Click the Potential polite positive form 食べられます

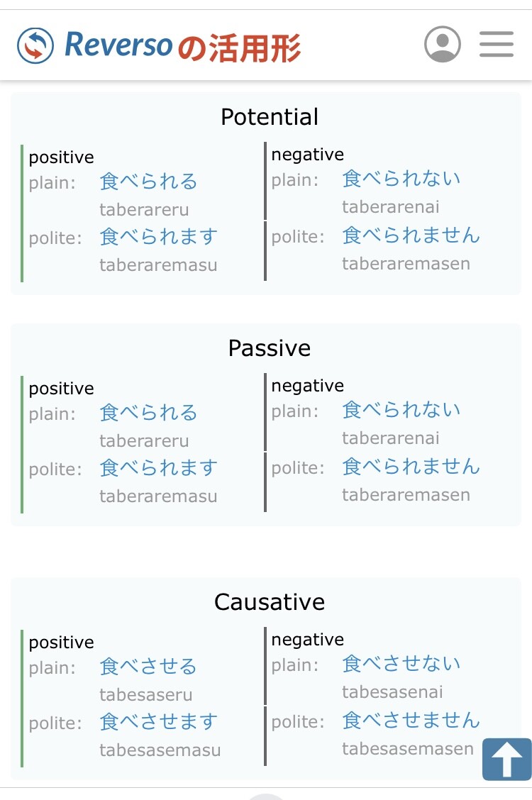(158, 237)
